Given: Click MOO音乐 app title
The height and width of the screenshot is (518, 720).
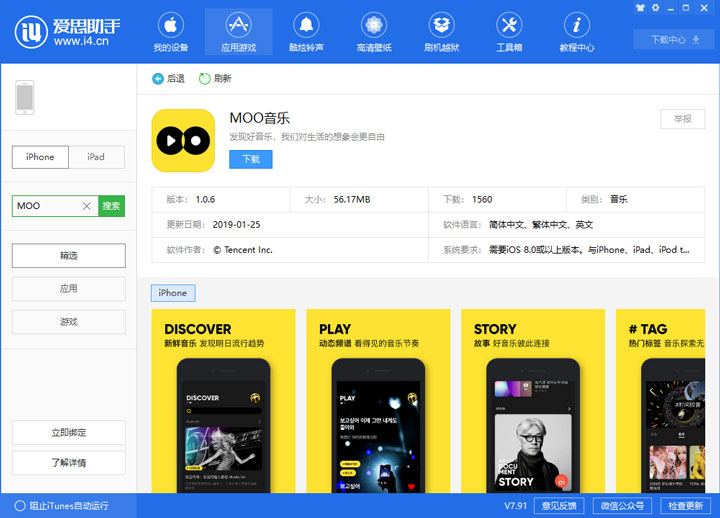Looking at the screenshot, I should tap(260, 118).
